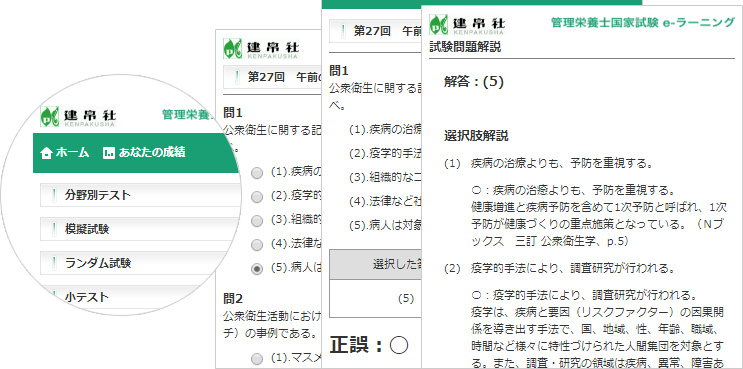Click the Kenpakusha logo on explanation page
743x369 pixels.
coord(467,25)
